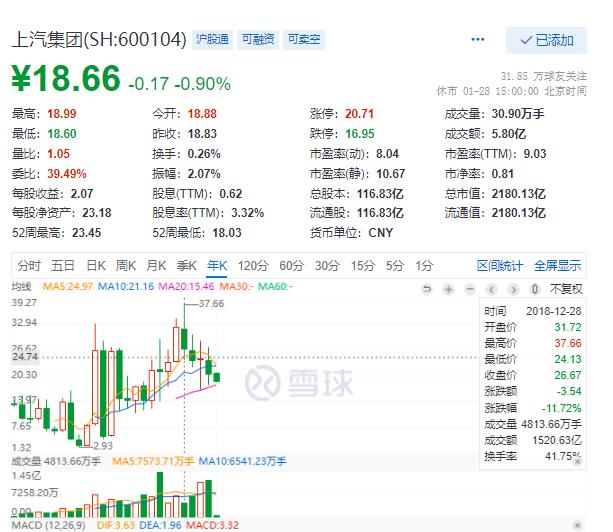613x532 pixels.
Task: Click the DEA:1.96 indicator value
Action: [160, 525]
